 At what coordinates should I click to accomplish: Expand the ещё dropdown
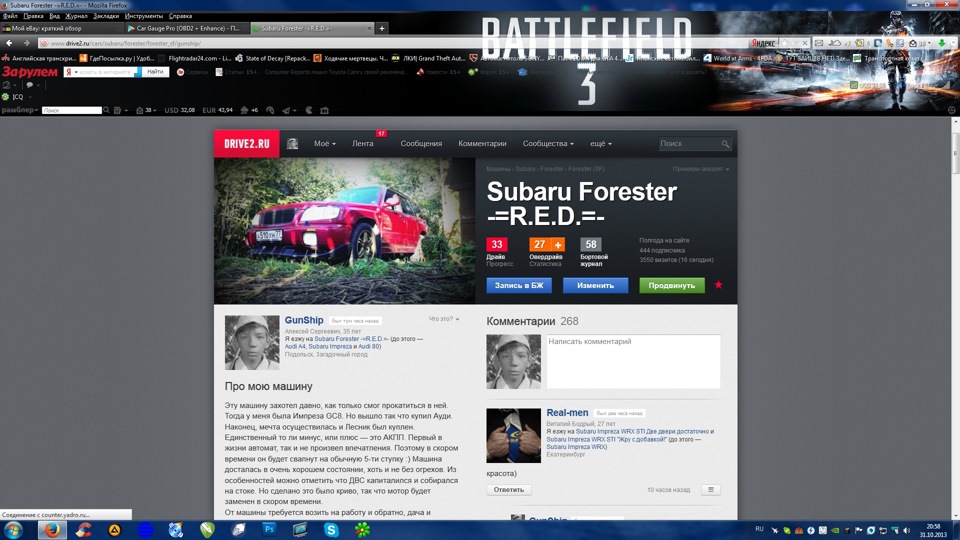click(x=601, y=143)
